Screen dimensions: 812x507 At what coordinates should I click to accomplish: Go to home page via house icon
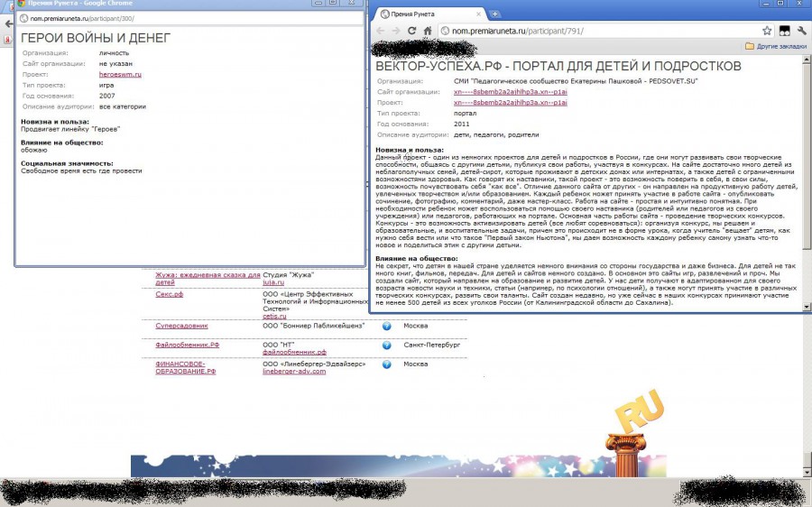coord(428,31)
